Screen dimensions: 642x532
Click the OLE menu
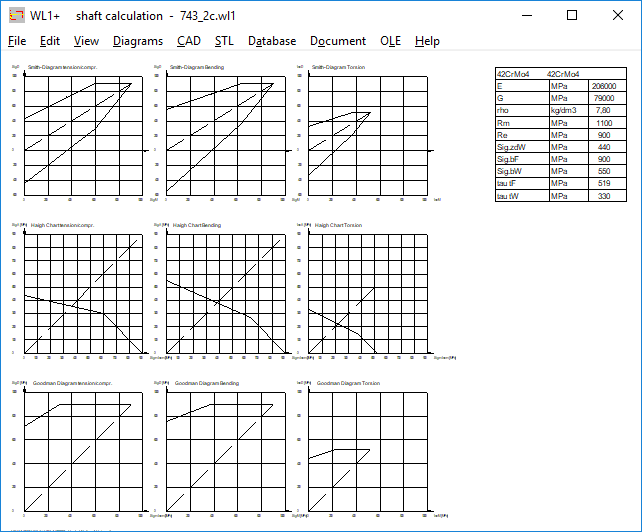point(390,41)
